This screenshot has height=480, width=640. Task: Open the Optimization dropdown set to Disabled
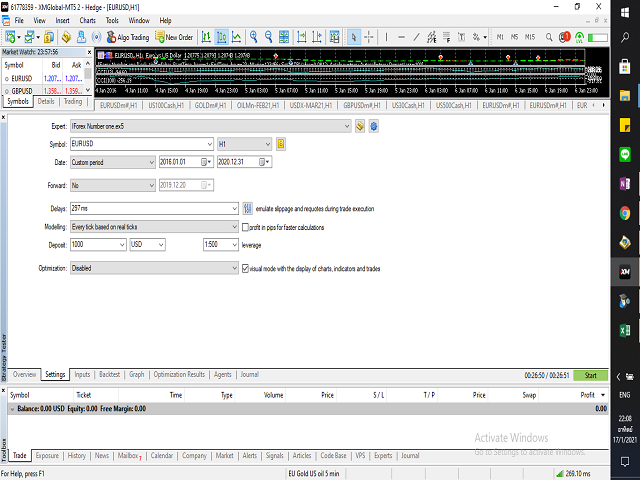click(x=232, y=268)
